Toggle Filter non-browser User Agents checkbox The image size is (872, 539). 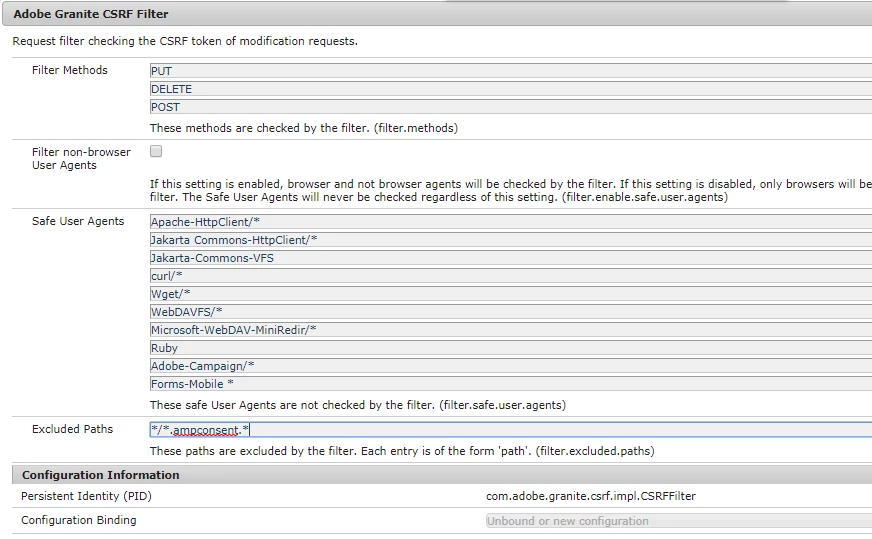point(156,151)
